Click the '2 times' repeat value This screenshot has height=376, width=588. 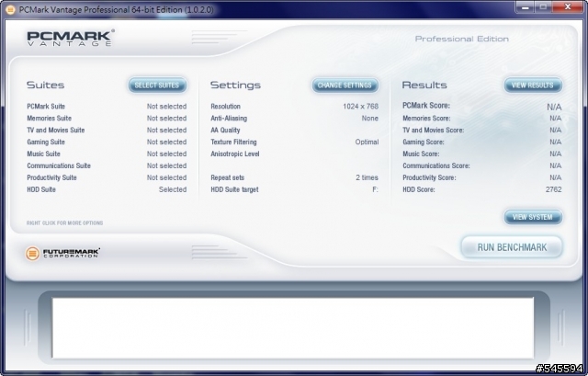(367, 177)
